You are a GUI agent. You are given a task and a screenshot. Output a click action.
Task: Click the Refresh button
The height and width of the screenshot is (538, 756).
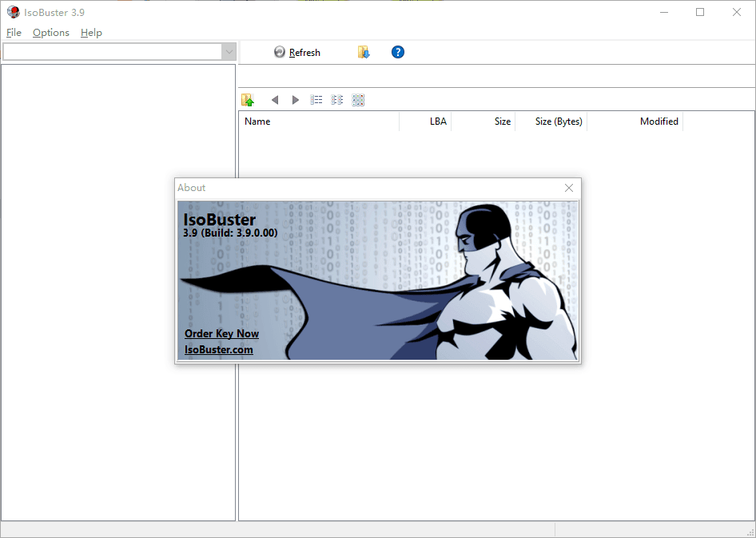tap(297, 52)
